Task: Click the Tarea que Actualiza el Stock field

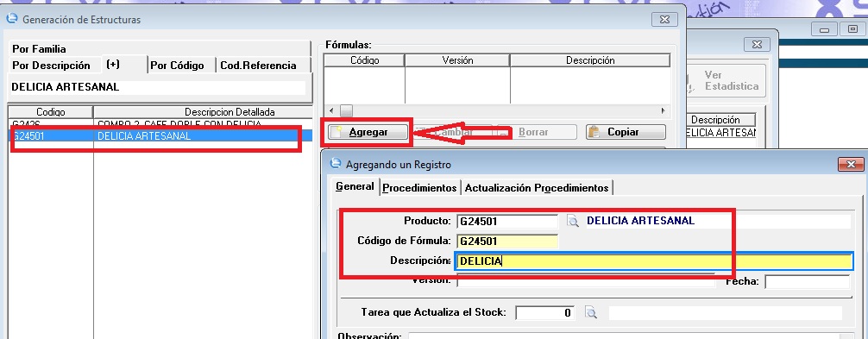Action: point(545,312)
